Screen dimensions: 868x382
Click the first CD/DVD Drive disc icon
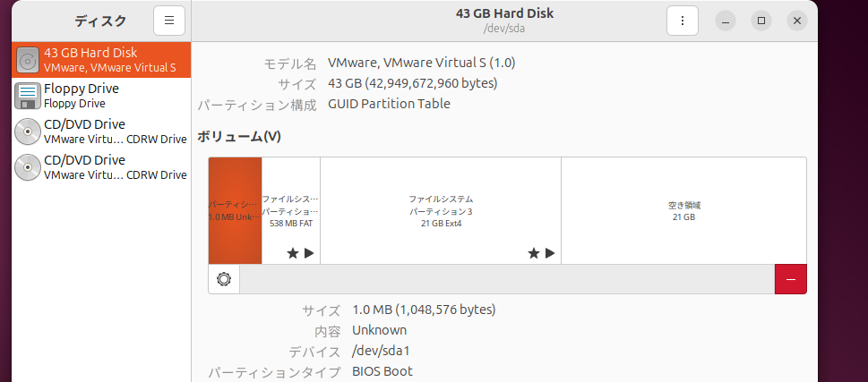click(28, 132)
